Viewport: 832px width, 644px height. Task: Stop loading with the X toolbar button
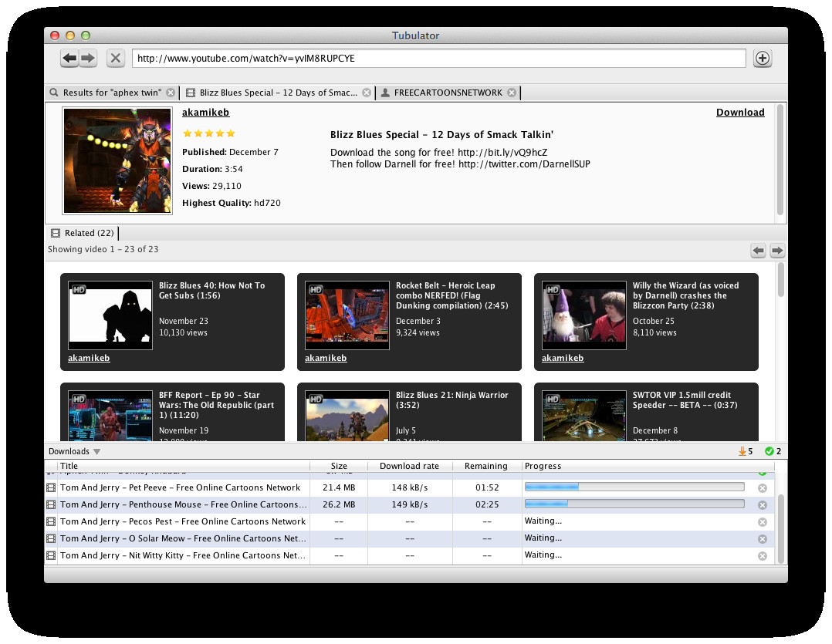[x=115, y=58]
